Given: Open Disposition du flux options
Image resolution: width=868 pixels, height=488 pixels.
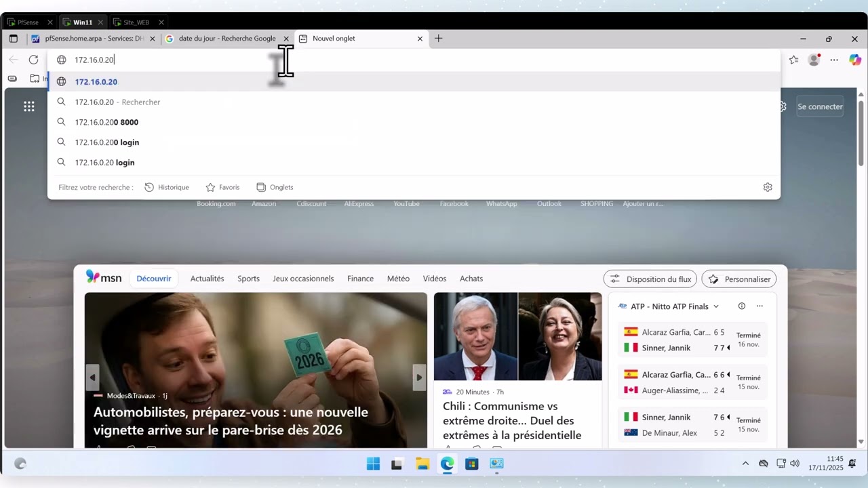Looking at the screenshot, I should (x=650, y=279).
